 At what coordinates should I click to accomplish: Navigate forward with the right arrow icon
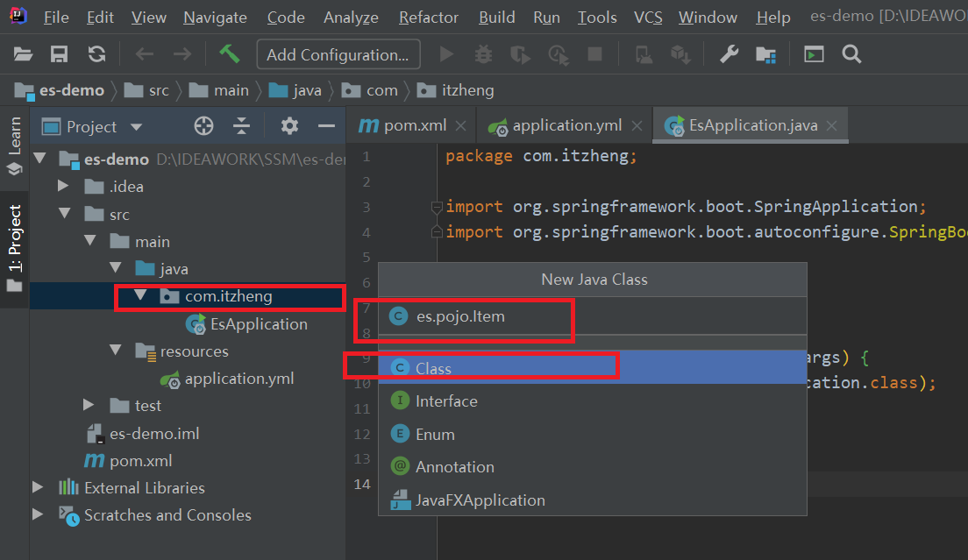[182, 54]
